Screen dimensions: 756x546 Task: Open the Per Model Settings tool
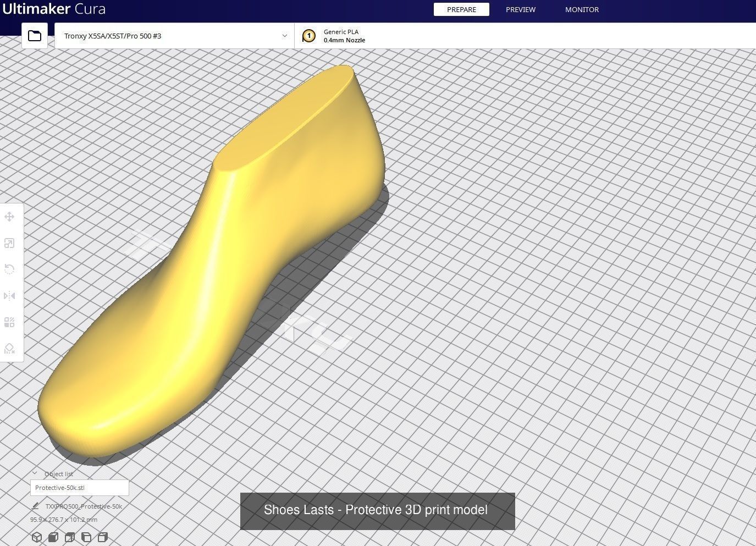(x=9, y=322)
